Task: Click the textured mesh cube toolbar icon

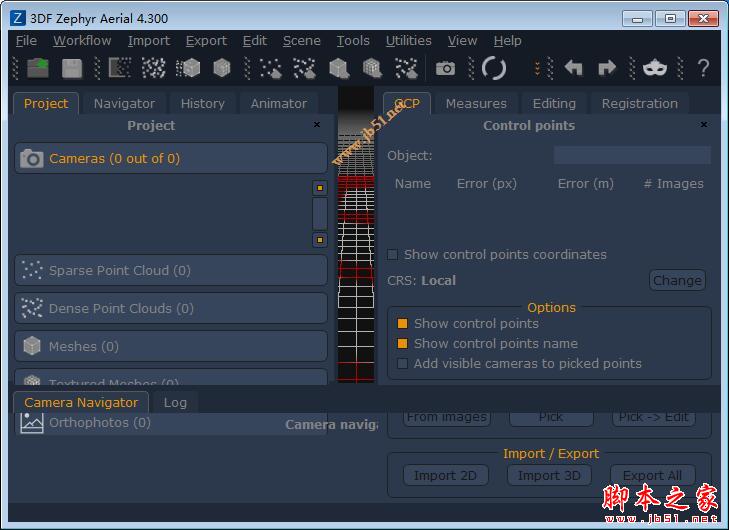Action: 222,68
